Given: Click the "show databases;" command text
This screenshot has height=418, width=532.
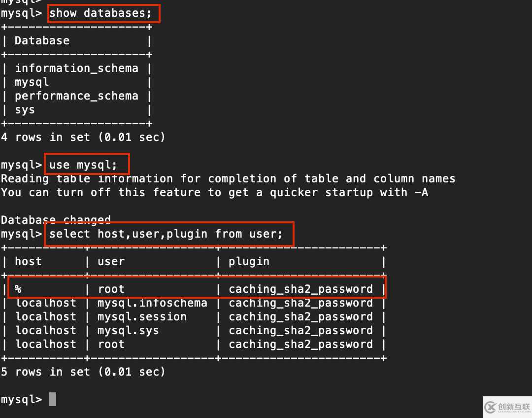Looking at the screenshot, I should click(100, 13).
